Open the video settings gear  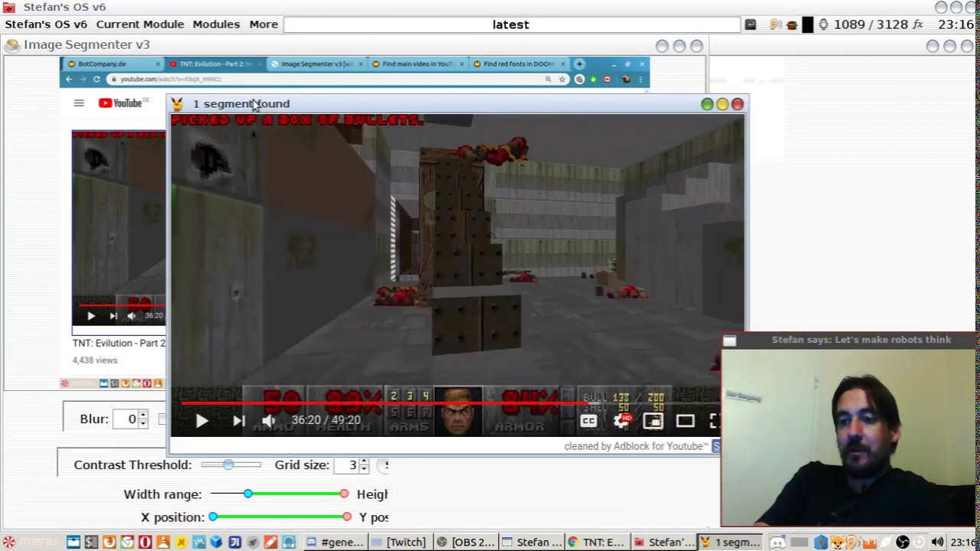click(621, 420)
